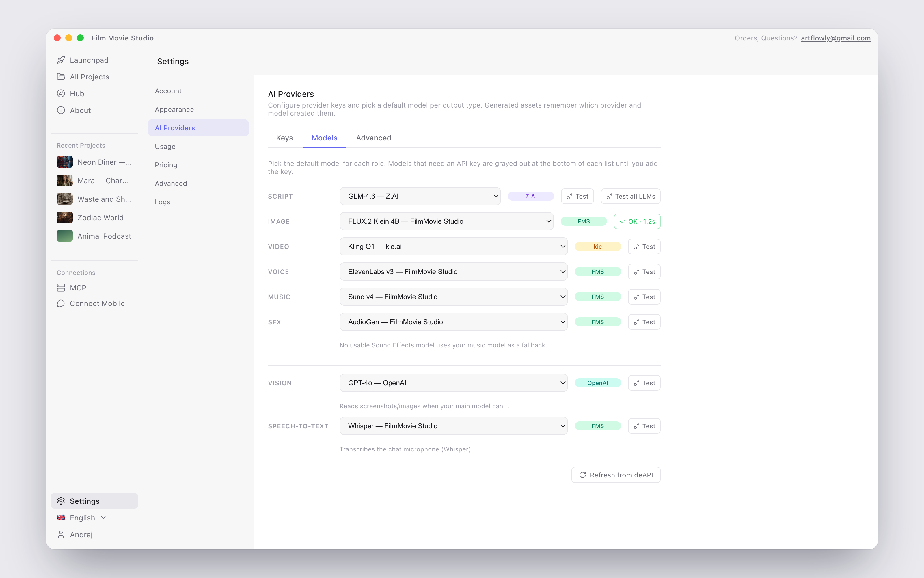Expand the Video model dropdown Kling O1
The height and width of the screenshot is (578, 924).
click(x=453, y=247)
